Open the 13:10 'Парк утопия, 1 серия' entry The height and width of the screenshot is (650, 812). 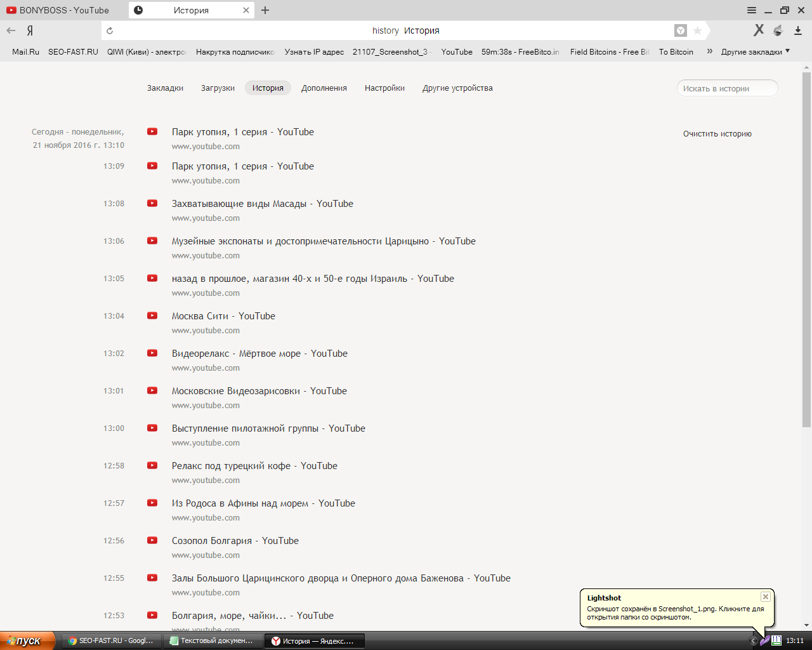[x=243, y=132]
